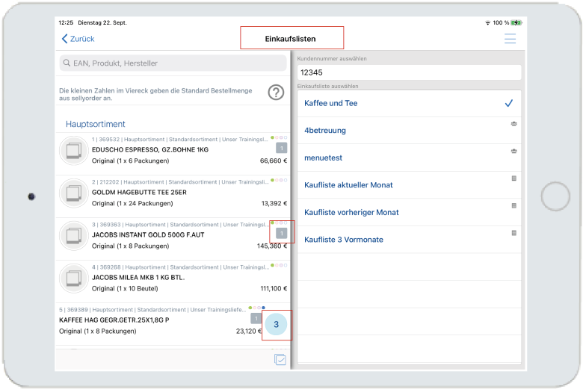Tap the iPad home button
Image resolution: width=583 pixels, height=392 pixels.
click(x=555, y=196)
